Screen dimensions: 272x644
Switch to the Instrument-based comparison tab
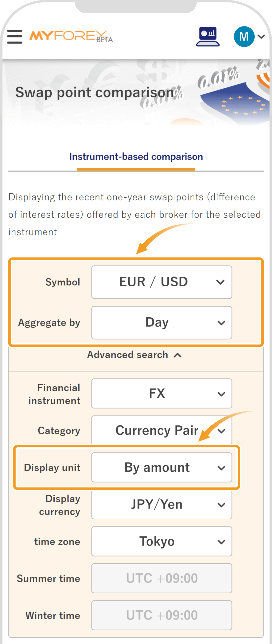click(136, 157)
